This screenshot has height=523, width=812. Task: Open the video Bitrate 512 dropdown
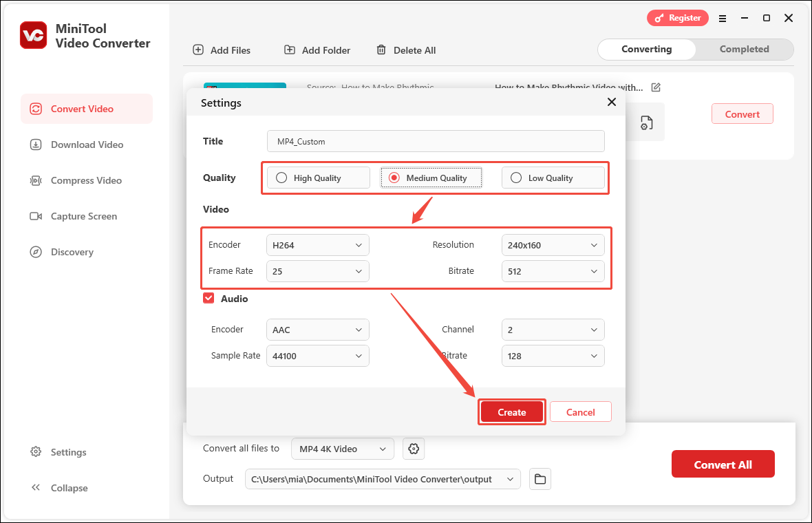[553, 271]
